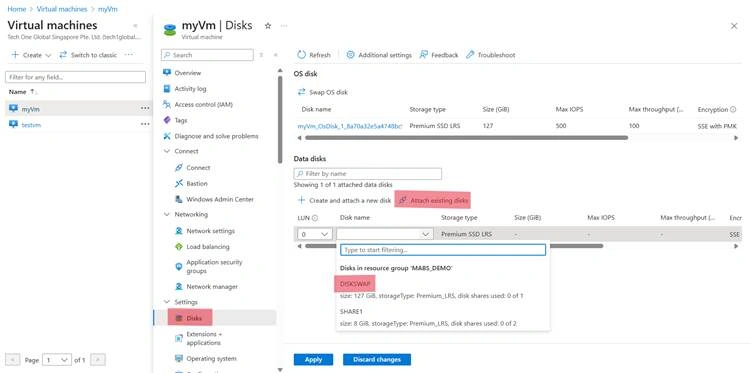Open the page number dropdown

tap(57, 360)
